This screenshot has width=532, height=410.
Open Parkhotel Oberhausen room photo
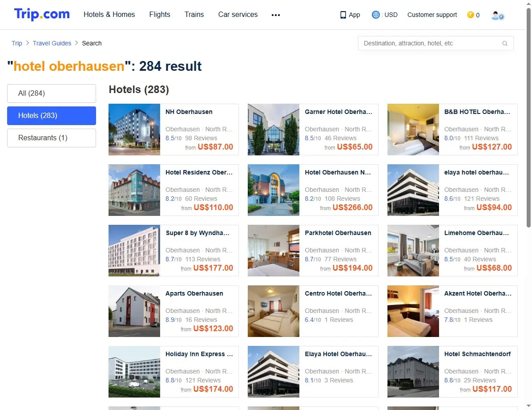click(274, 250)
